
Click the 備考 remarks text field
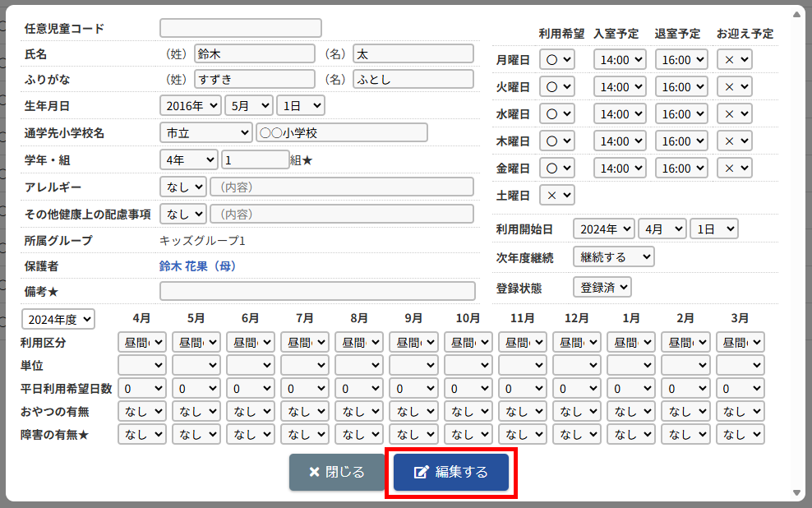[317, 291]
